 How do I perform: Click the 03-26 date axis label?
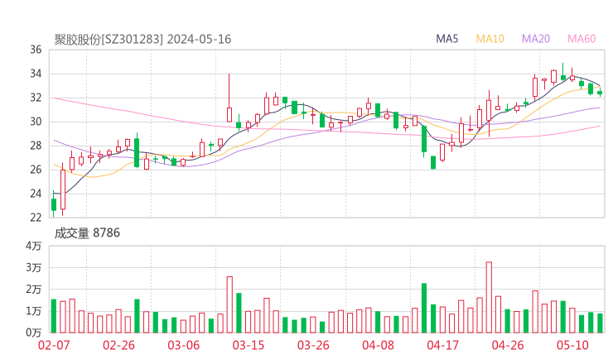click(313, 345)
